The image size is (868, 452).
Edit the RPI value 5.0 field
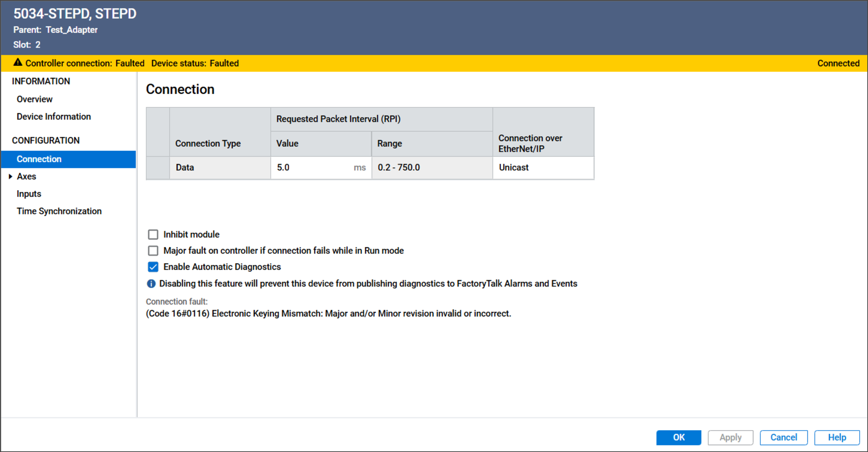(x=321, y=168)
